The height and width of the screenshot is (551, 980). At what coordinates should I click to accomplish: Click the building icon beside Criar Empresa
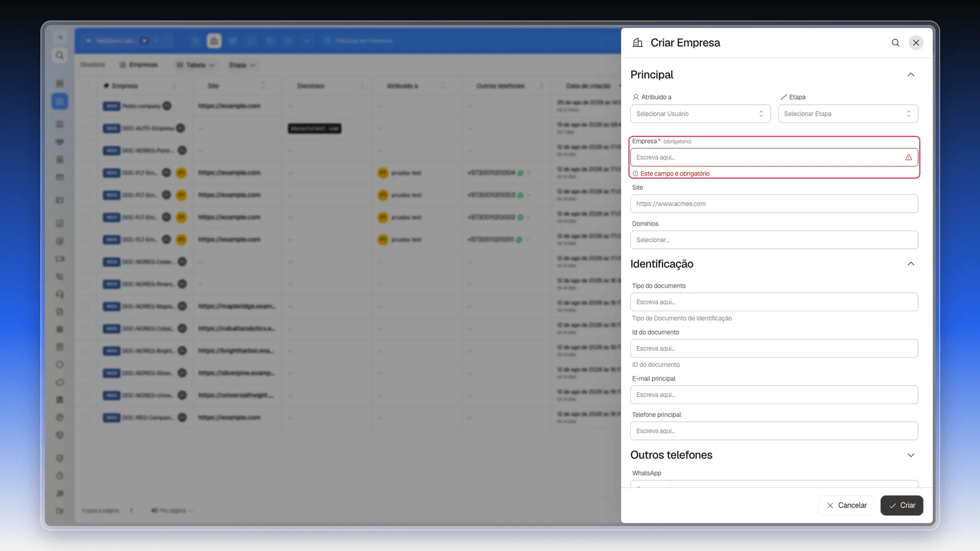tap(638, 43)
